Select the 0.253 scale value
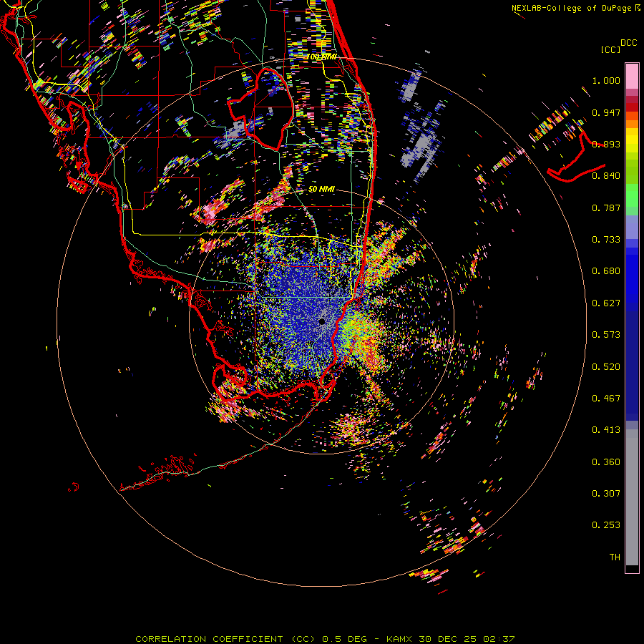This screenshot has height=644, width=644. (606, 525)
